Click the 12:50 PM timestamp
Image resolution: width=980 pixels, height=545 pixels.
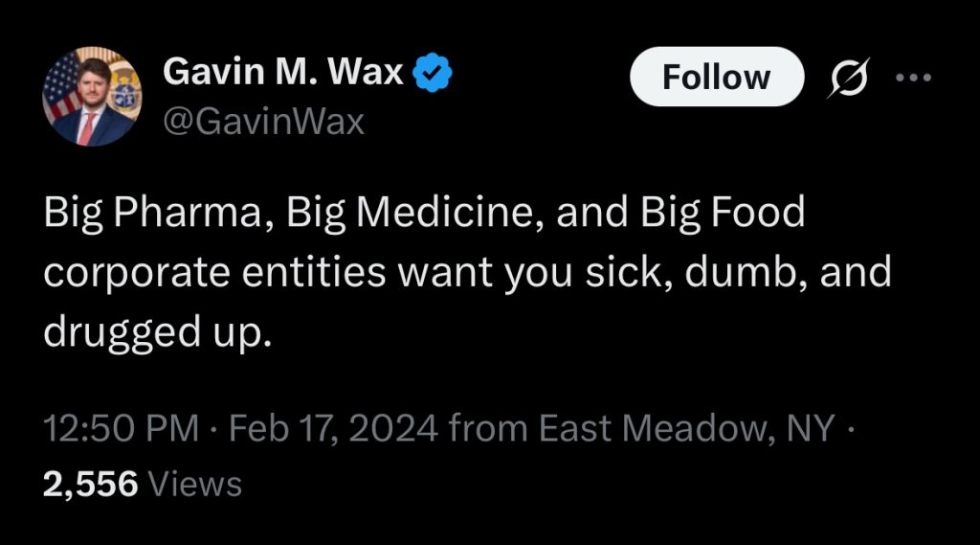point(121,428)
